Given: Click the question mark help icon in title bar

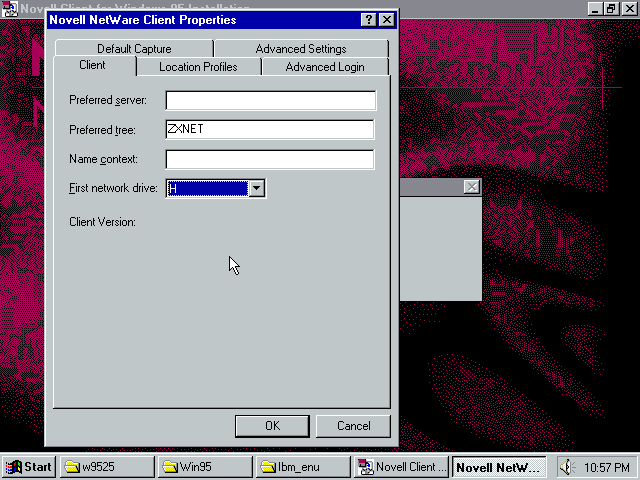Looking at the screenshot, I should click(368, 20).
